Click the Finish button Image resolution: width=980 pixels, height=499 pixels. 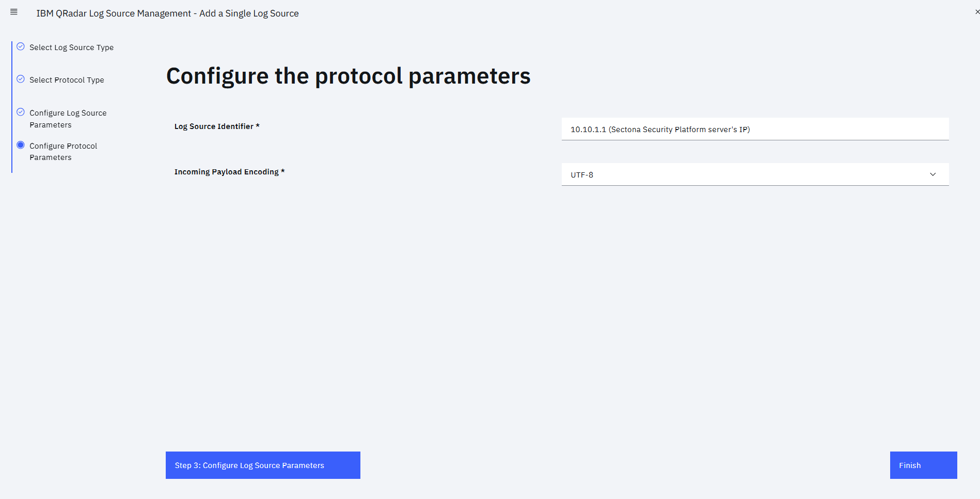[x=923, y=465]
